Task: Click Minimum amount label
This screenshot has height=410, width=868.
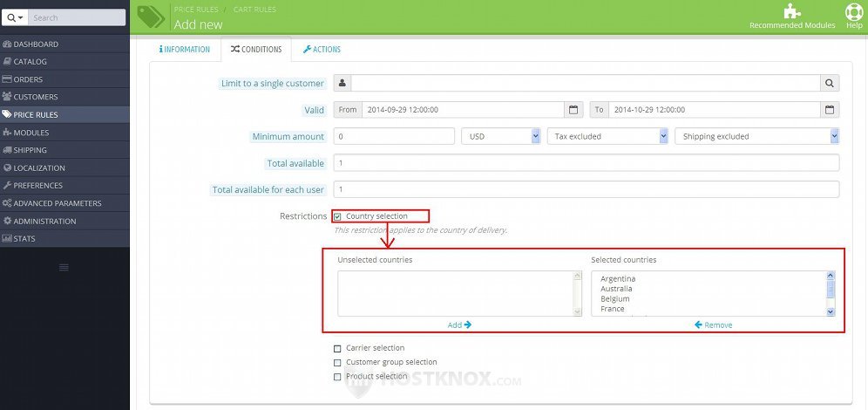Action: pyautogui.click(x=288, y=136)
